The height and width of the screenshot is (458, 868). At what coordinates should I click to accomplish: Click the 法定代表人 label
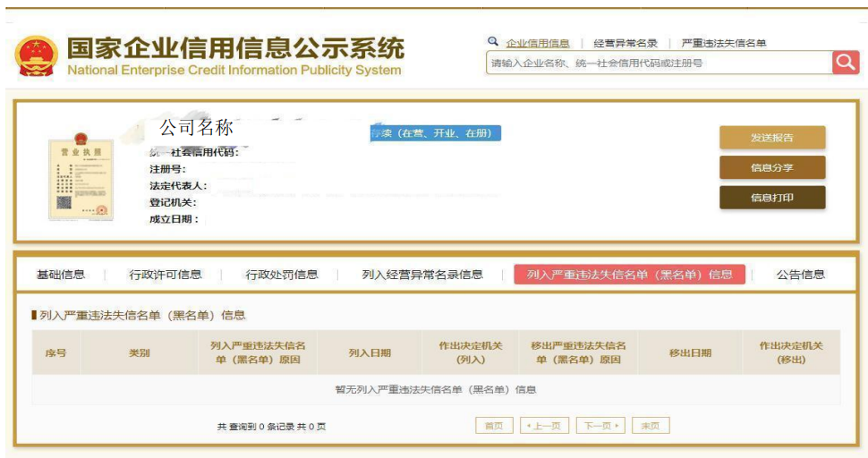(178, 186)
